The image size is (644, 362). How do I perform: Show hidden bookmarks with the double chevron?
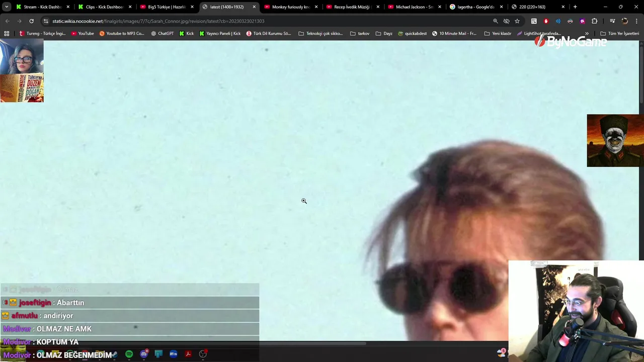[587, 33]
